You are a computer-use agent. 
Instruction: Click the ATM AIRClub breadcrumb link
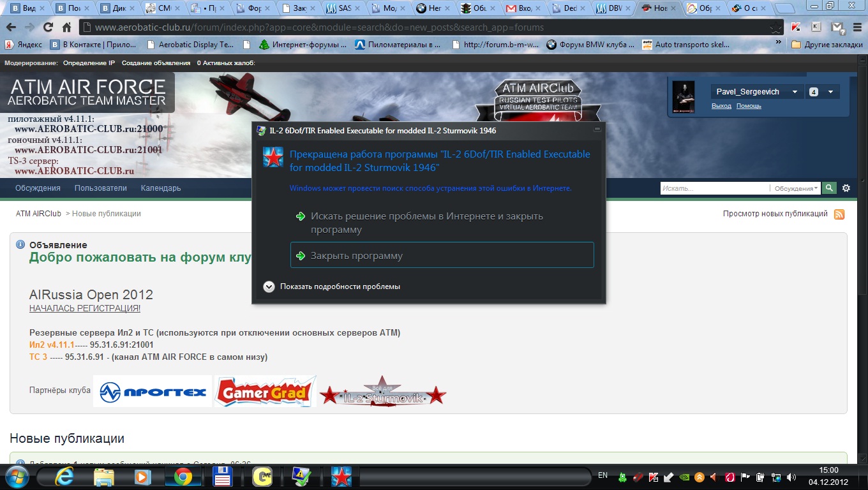pos(38,214)
